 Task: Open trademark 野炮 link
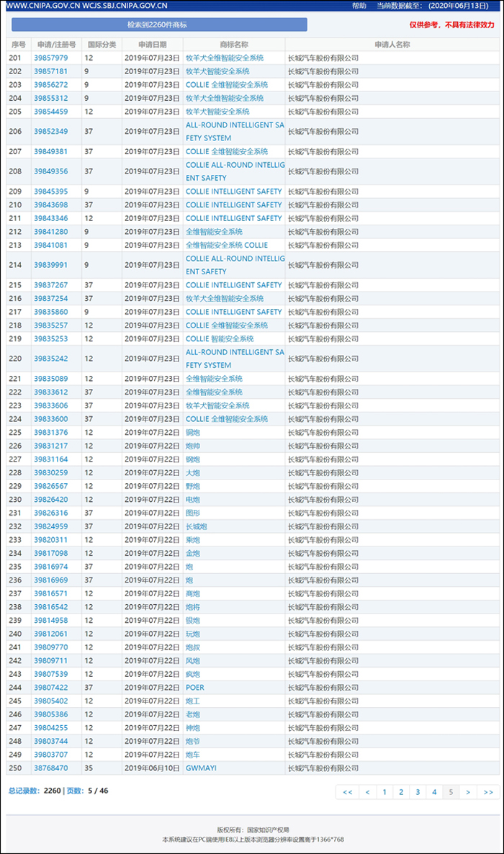(x=193, y=486)
